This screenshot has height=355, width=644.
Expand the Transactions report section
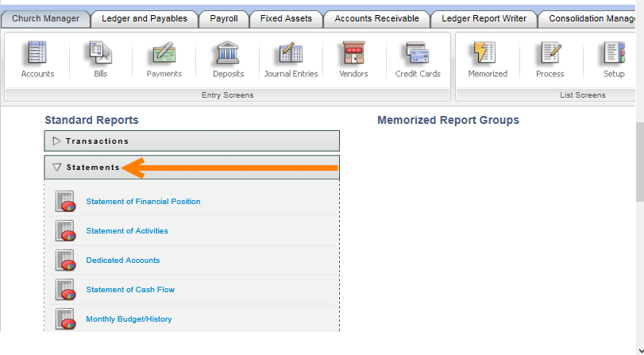pyautogui.click(x=97, y=141)
